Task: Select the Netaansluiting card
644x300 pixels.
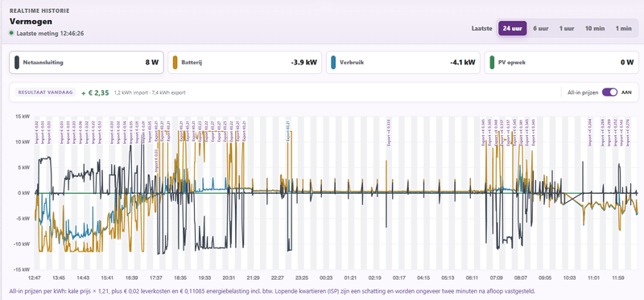Action: coord(86,63)
